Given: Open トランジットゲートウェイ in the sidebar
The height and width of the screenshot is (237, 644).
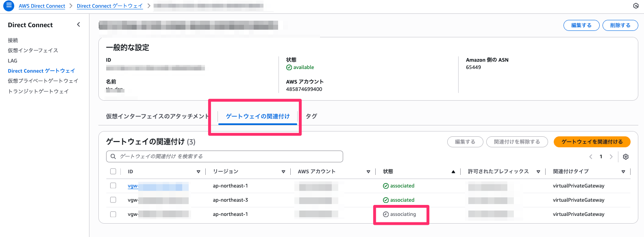Looking at the screenshot, I should pyautogui.click(x=38, y=91).
